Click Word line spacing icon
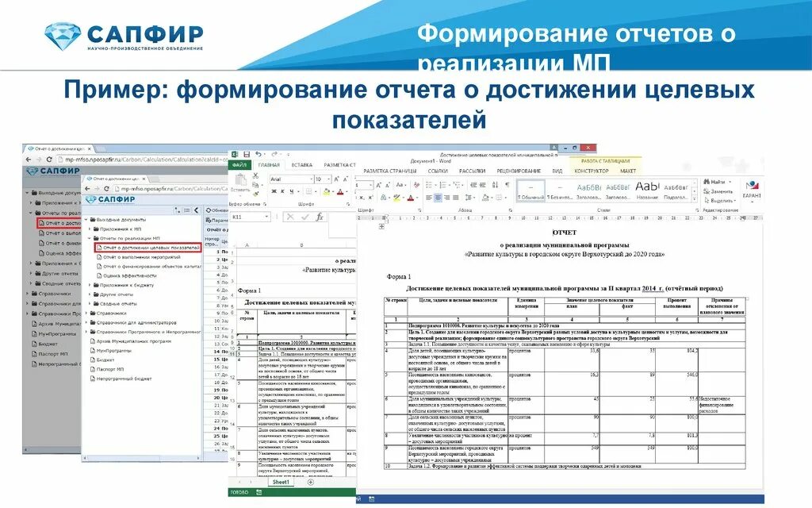Screen dimensions: 812x508 click(469, 198)
